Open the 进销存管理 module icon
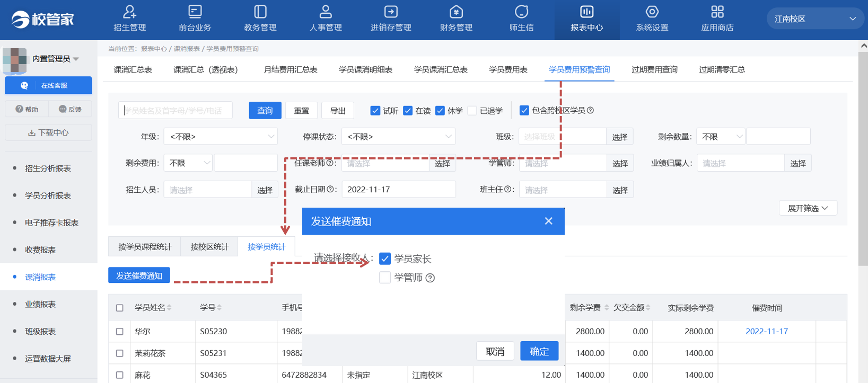This screenshot has height=383, width=868. coord(391,12)
